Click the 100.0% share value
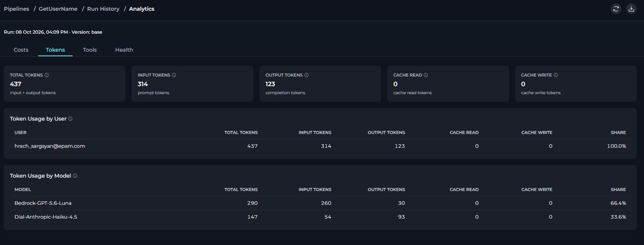 point(616,146)
